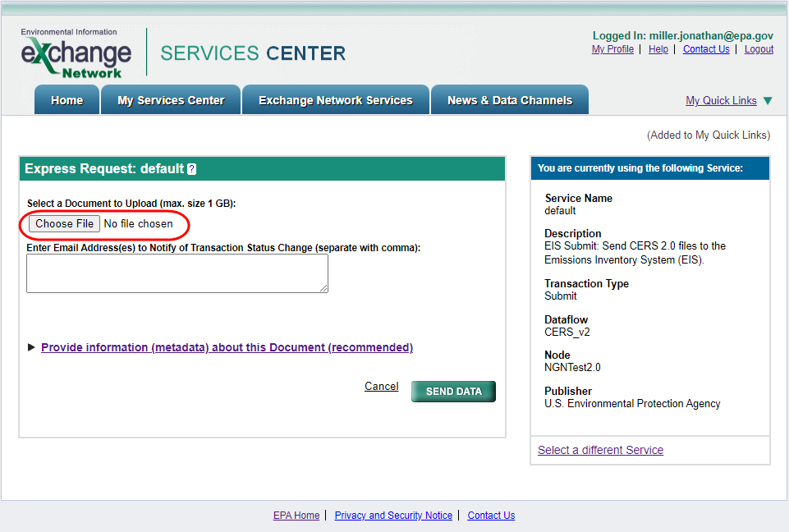Click the Exchange Network logo
789x532 pixels.
[76, 53]
